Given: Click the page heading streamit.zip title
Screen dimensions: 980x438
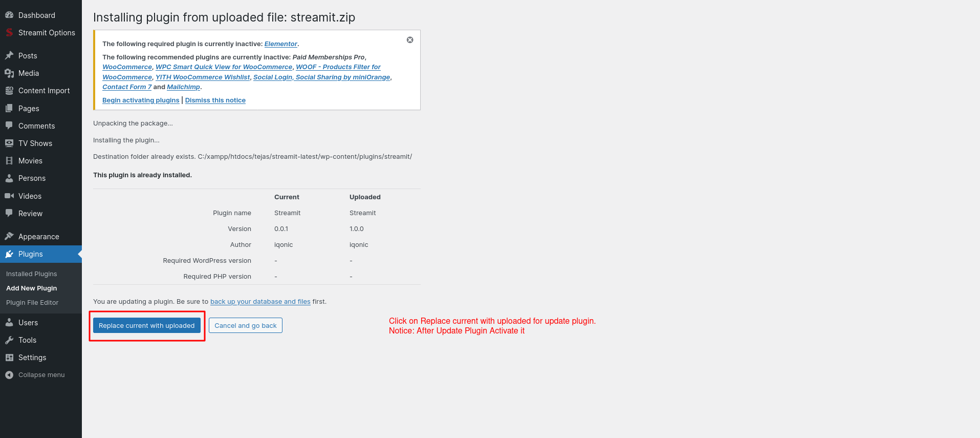Looking at the screenshot, I should [x=224, y=17].
